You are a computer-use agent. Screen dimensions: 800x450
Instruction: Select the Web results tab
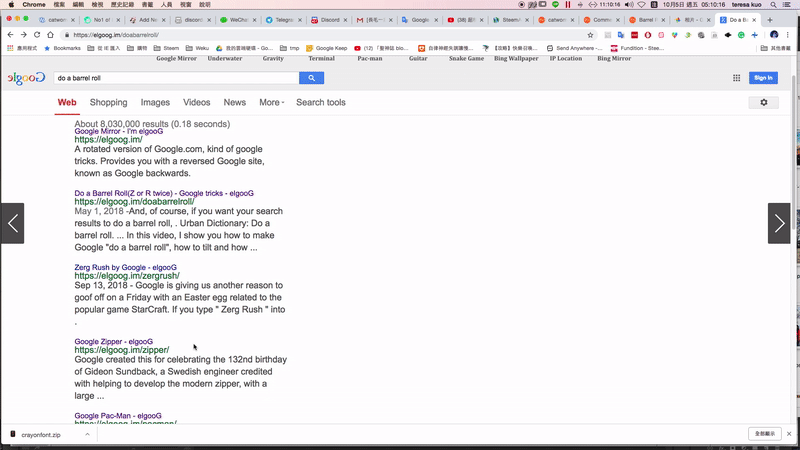click(67, 103)
